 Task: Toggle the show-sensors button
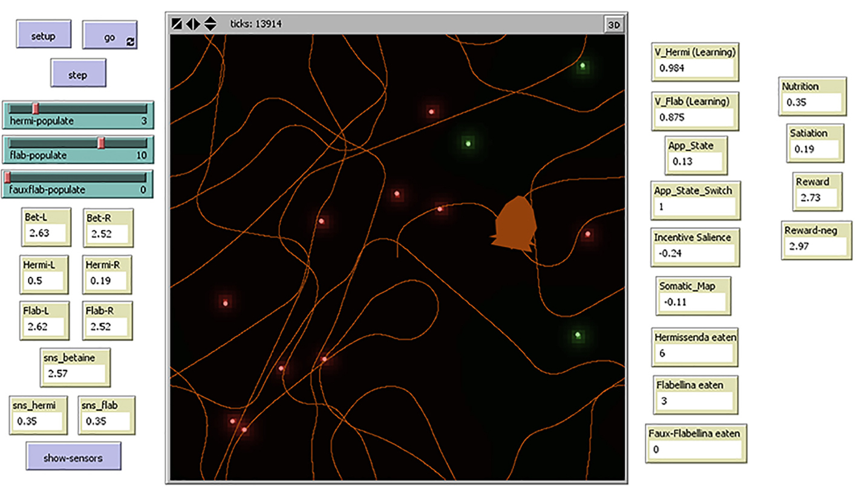tap(73, 458)
